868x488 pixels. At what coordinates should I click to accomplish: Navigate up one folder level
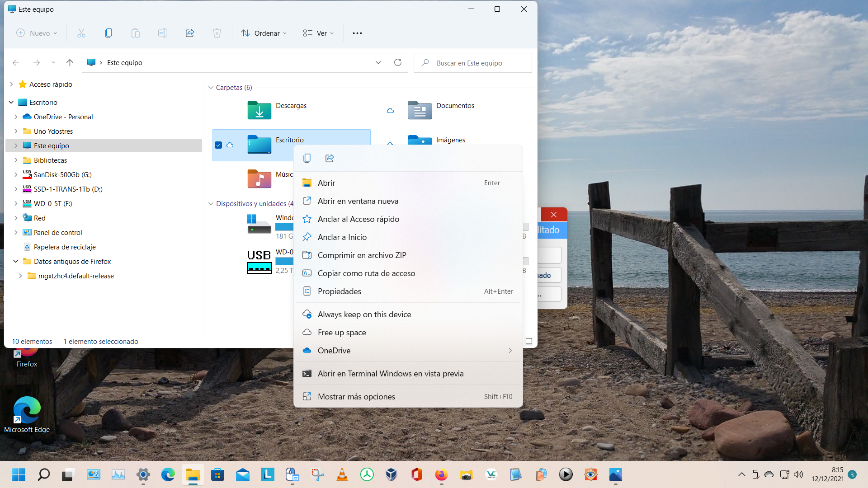click(70, 63)
